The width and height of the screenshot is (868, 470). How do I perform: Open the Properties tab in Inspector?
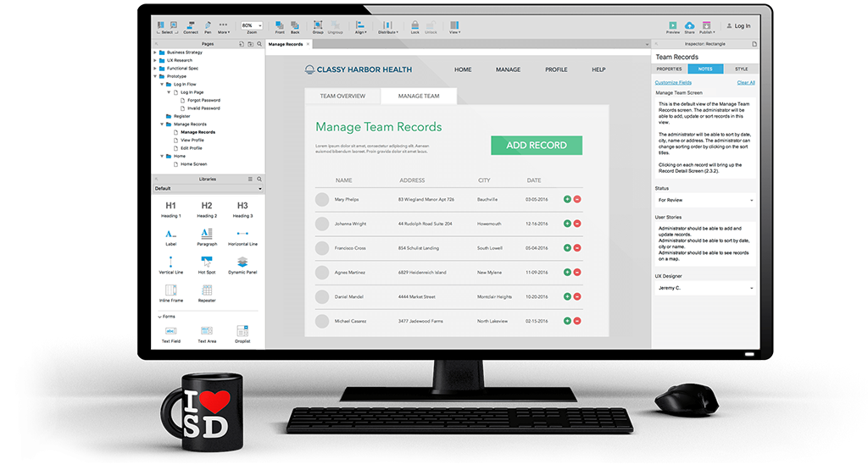[670, 69]
